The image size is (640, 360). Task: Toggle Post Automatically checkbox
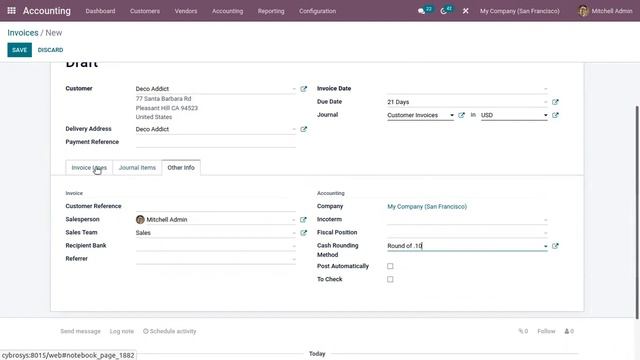(390, 266)
